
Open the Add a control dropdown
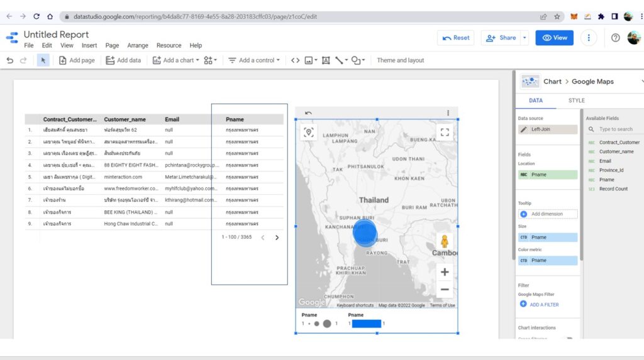(254, 60)
